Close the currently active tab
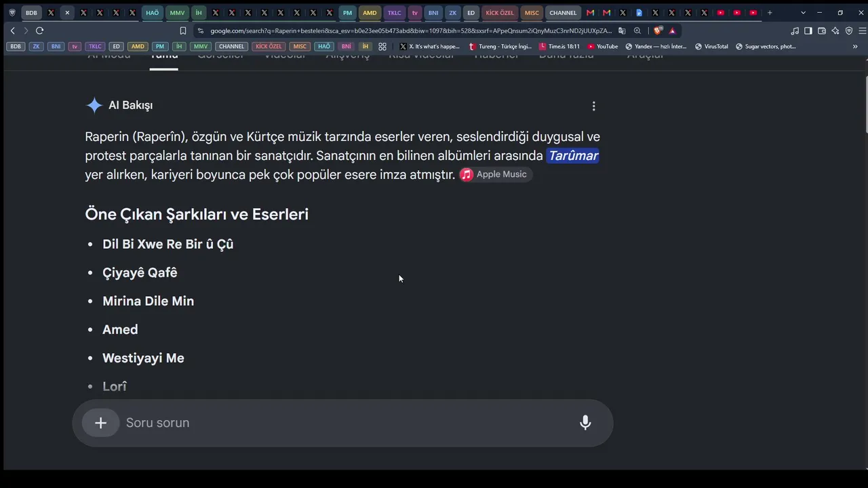 coord(67,12)
